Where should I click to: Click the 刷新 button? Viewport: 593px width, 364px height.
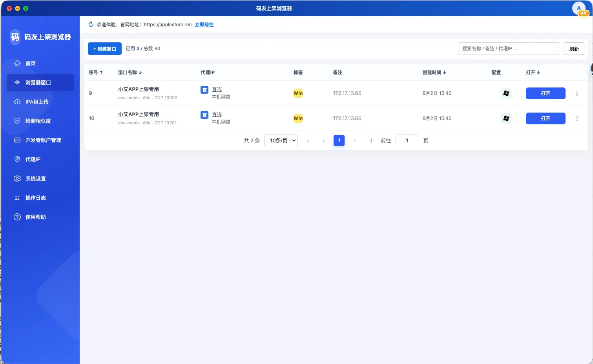(574, 49)
